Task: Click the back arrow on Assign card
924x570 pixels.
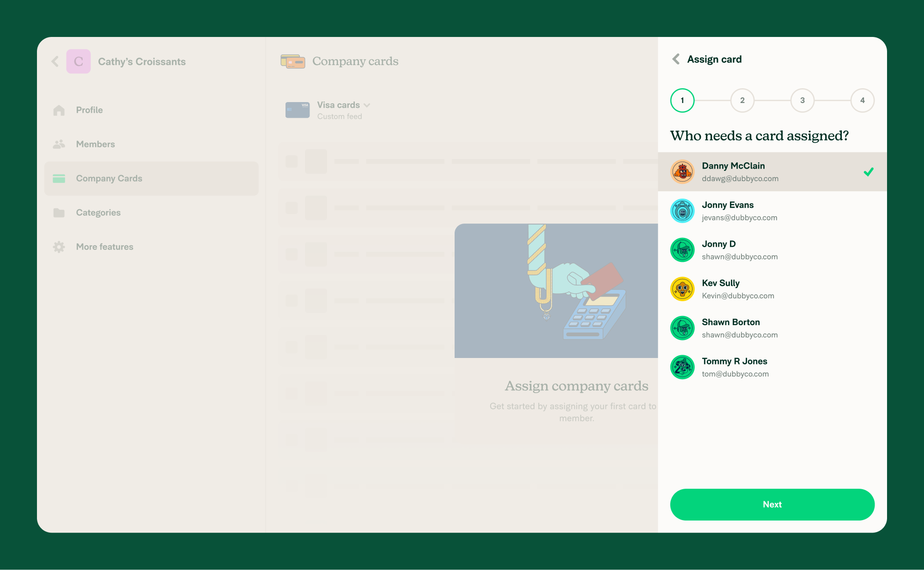Action: pos(676,61)
